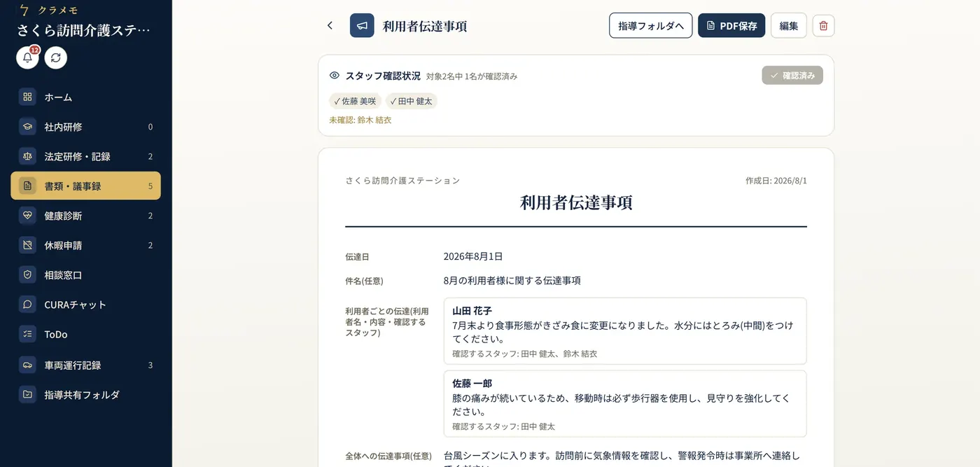Click the 2026年8月1日 date value
Image resolution: width=980 pixels, height=467 pixels.
click(x=473, y=256)
